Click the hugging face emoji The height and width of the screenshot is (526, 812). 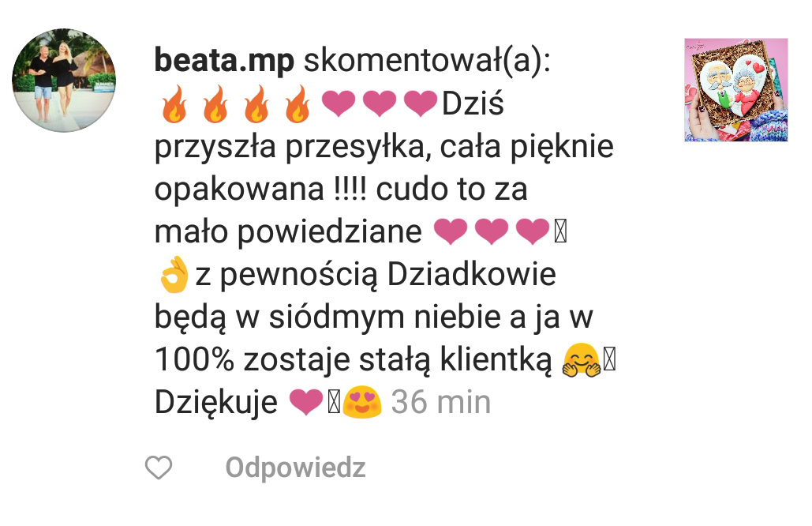tap(582, 359)
